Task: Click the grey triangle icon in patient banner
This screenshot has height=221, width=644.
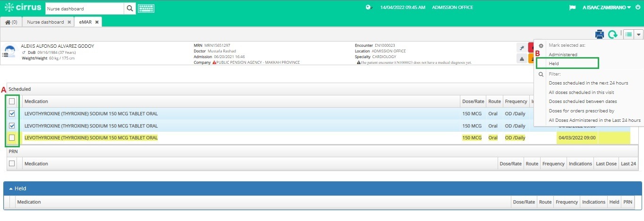Action: (x=522, y=59)
